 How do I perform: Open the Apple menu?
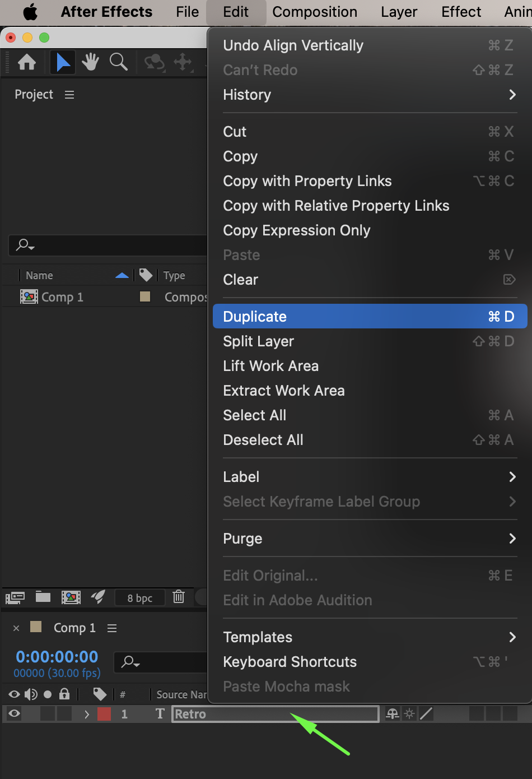pyautogui.click(x=30, y=12)
